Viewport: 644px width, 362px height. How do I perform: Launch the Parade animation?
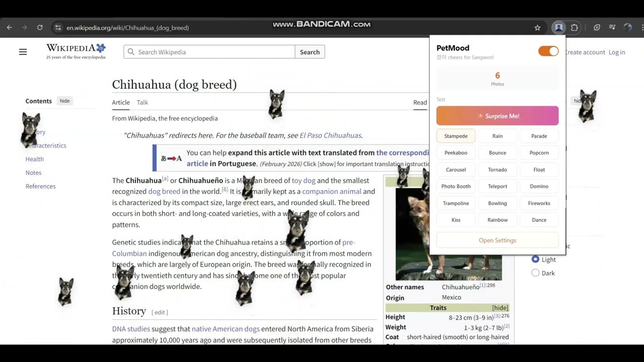coord(539,136)
